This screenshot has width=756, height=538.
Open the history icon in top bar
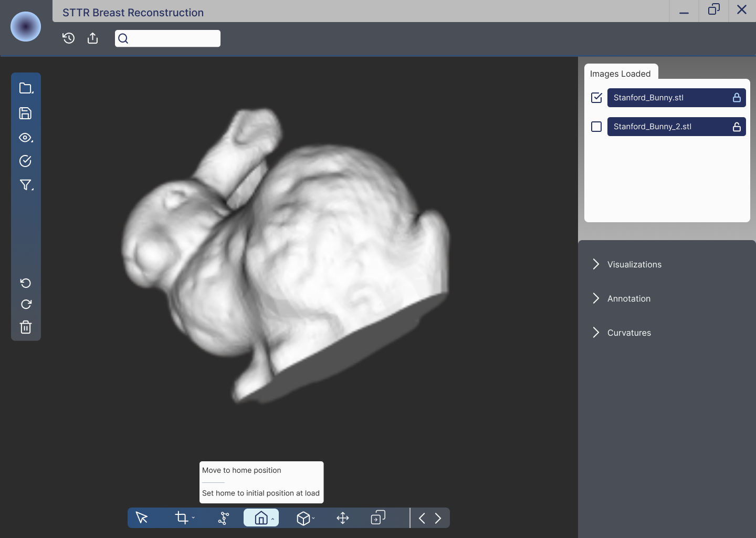coord(68,38)
